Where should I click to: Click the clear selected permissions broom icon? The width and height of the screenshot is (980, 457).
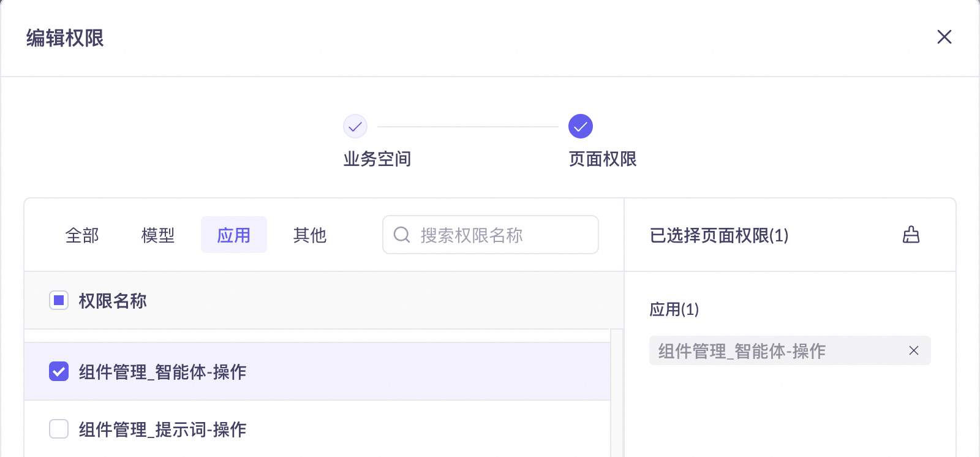point(912,235)
